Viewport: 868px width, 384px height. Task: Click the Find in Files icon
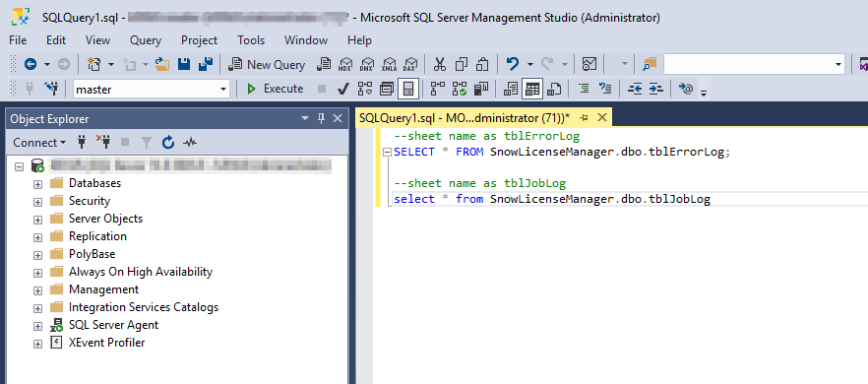(x=650, y=65)
